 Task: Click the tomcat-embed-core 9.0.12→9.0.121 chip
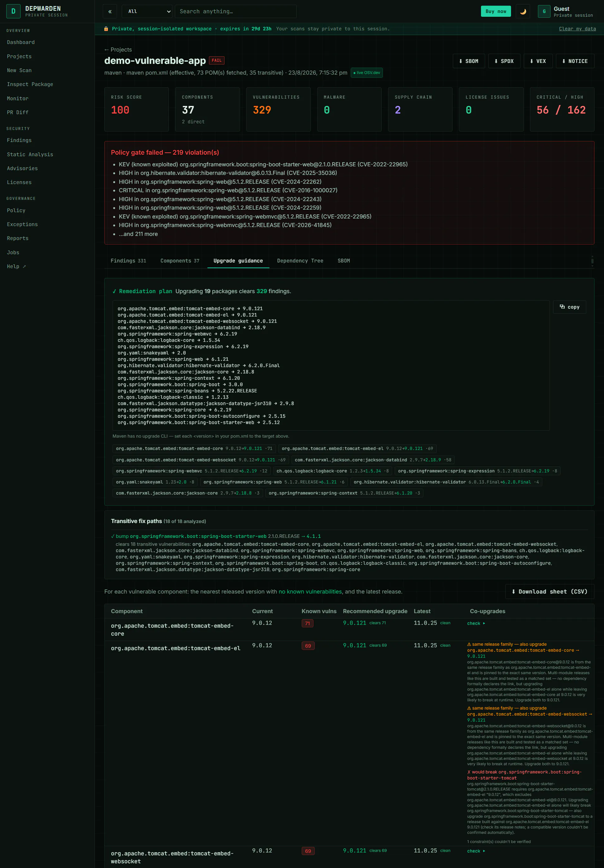pyautogui.click(x=194, y=449)
